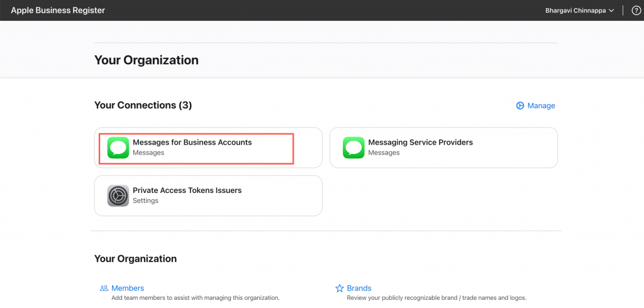Viewport: 644px width, 308px height.
Task: Open Private Access Tokens Issuers card
Action: click(208, 195)
